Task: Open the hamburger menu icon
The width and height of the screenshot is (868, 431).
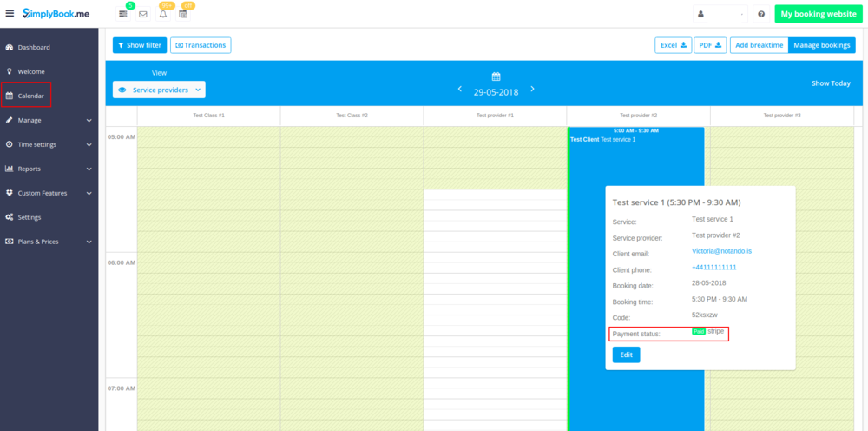Action: point(10,14)
